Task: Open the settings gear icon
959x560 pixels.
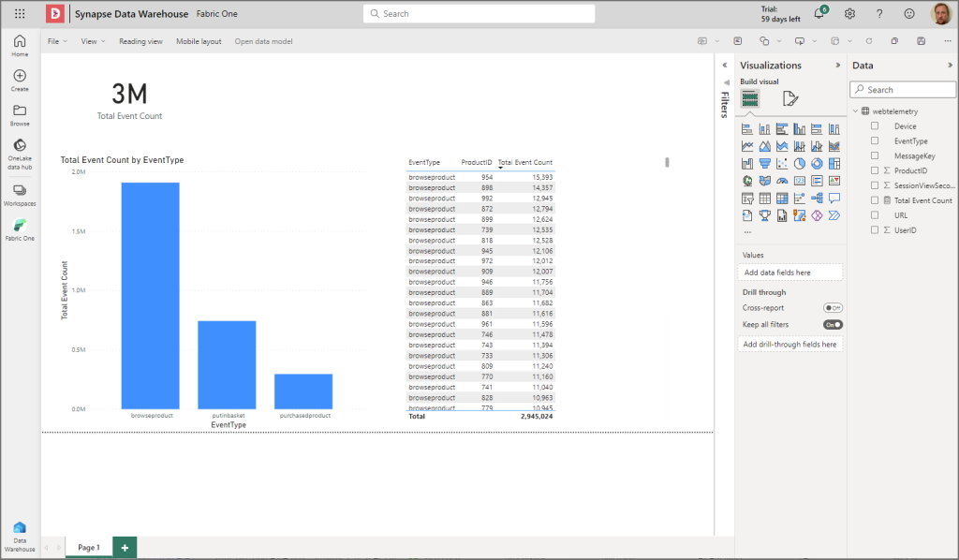Action: pos(849,13)
